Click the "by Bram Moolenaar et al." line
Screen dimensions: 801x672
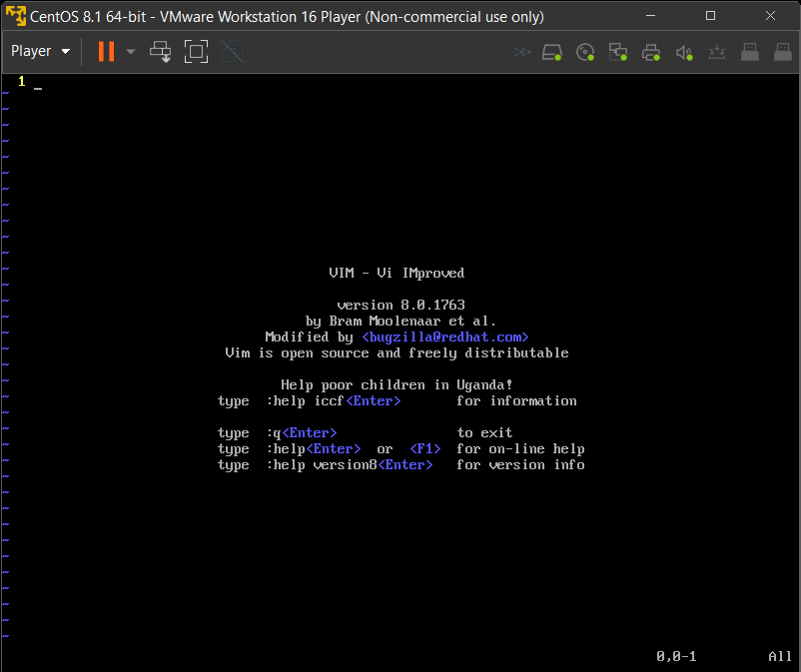400,322
